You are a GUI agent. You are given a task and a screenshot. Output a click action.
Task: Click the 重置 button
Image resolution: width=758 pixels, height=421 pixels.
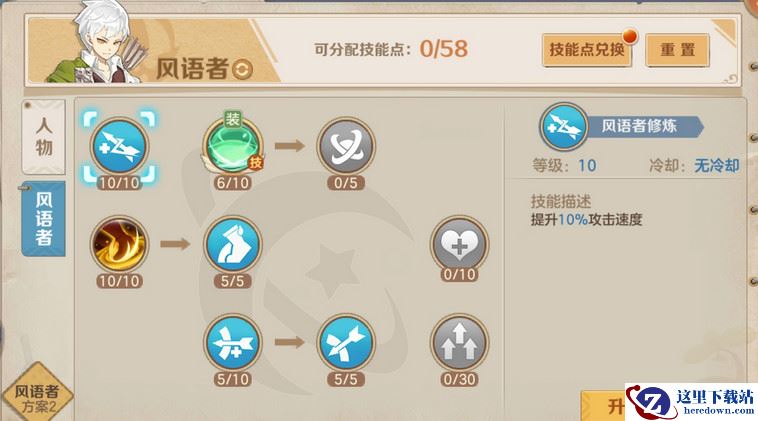[677, 50]
